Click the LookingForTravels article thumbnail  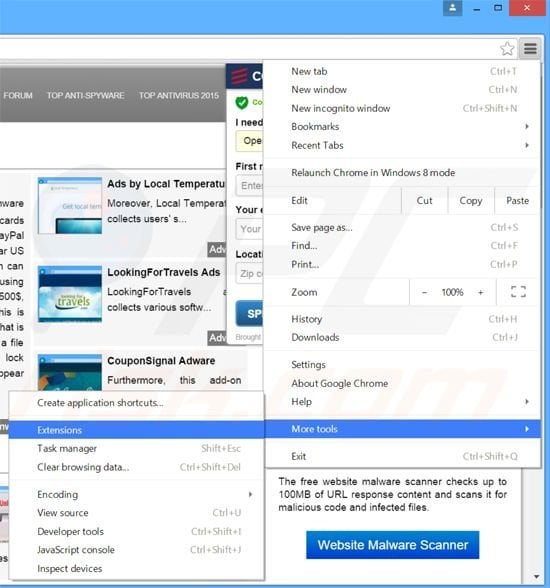tap(70, 294)
